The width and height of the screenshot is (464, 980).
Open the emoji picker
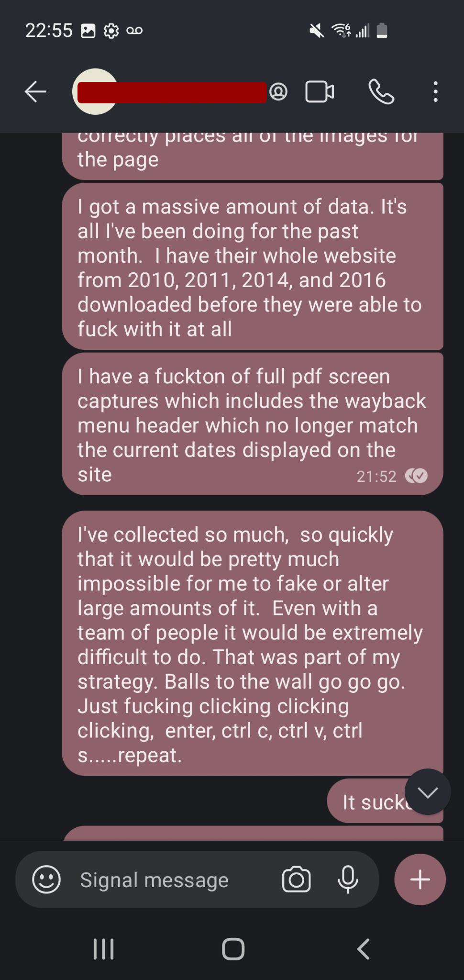click(x=46, y=880)
